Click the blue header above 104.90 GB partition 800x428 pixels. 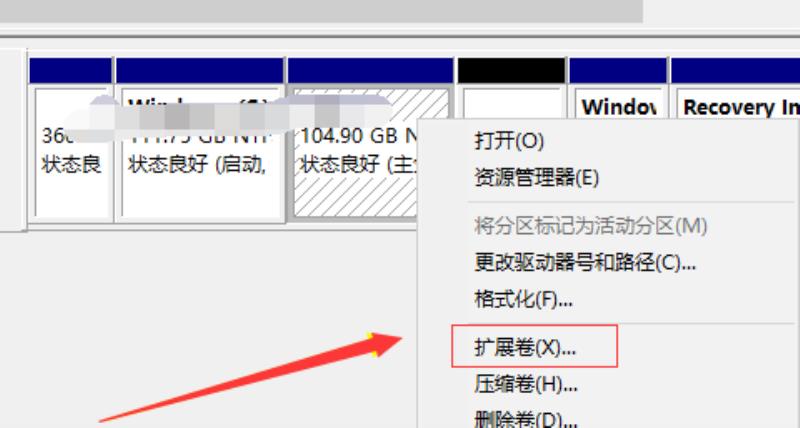(370, 70)
